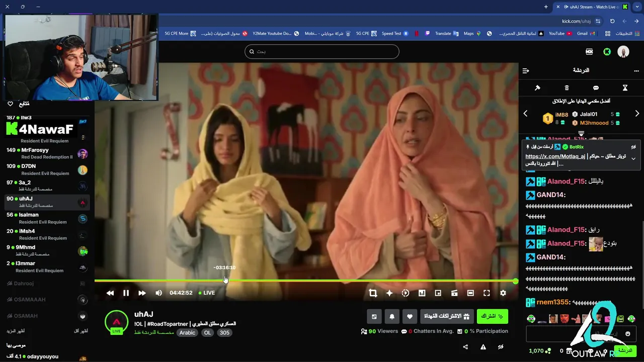The width and height of the screenshot is (644, 362).
Task: Toggle hide-stats eye icon below viewer count
Action: coord(501,347)
